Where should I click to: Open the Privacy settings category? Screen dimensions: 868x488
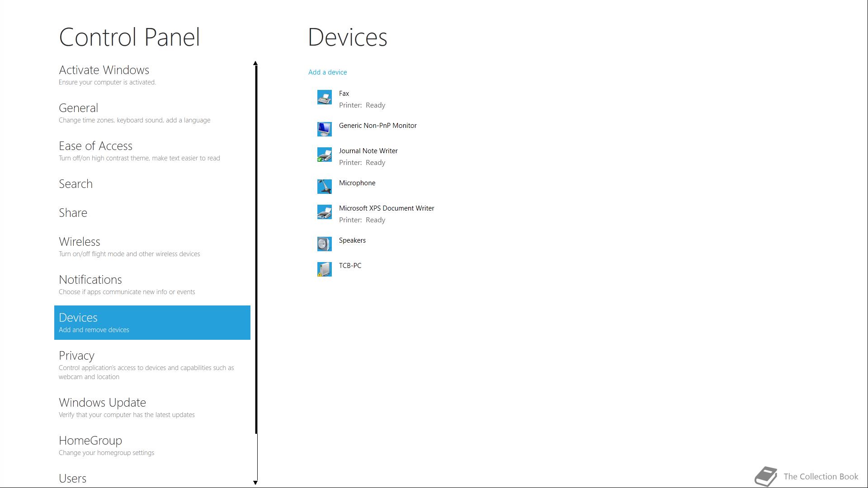(x=152, y=365)
